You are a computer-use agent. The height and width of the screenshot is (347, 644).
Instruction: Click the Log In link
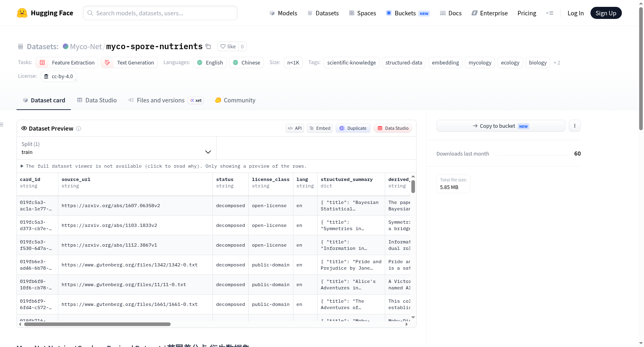point(576,13)
